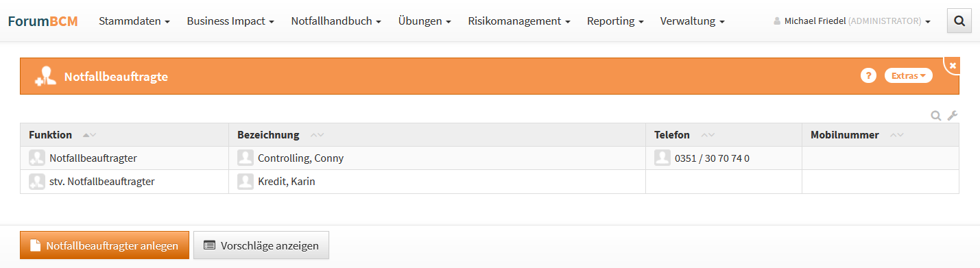Screen dimensions: 980x268
Task: Expand the Extras dropdown
Action: click(x=909, y=76)
